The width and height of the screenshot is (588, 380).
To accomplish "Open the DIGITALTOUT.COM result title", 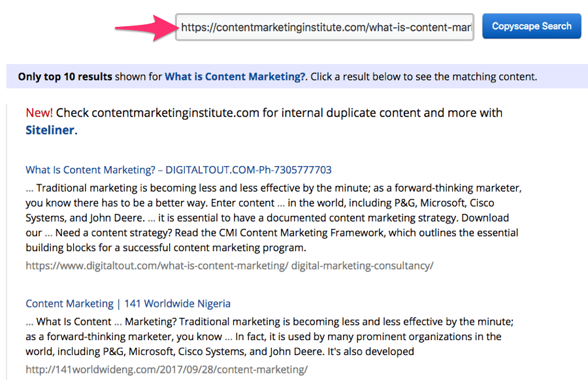I will (178, 169).
